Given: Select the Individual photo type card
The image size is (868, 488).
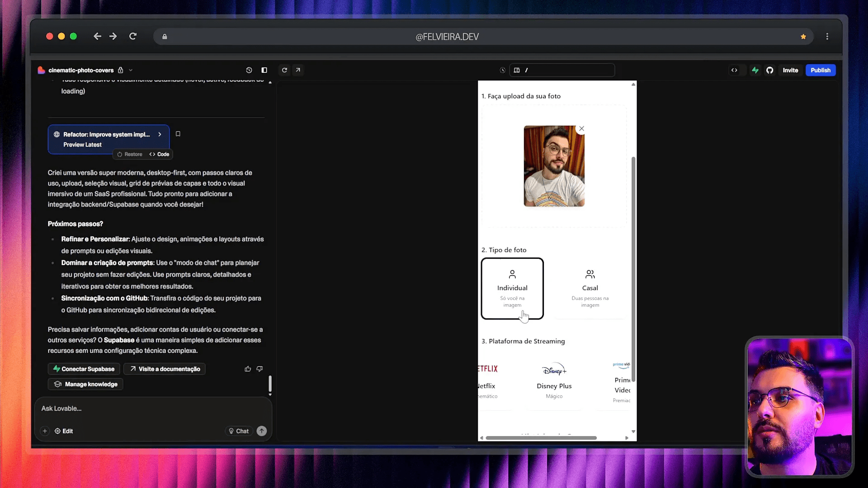Looking at the screenshot, I should pyautogui.click(x=512, y=289).
